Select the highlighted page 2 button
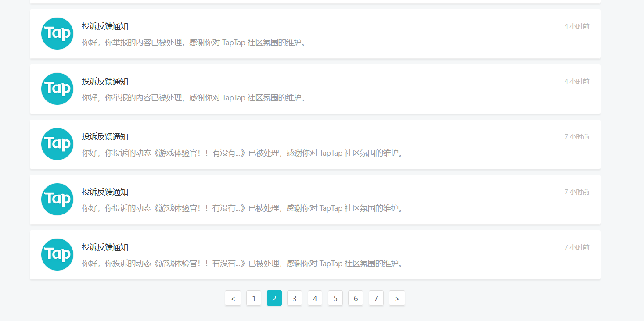The height and width of the screenshot is (321, 644). (274, 298)
